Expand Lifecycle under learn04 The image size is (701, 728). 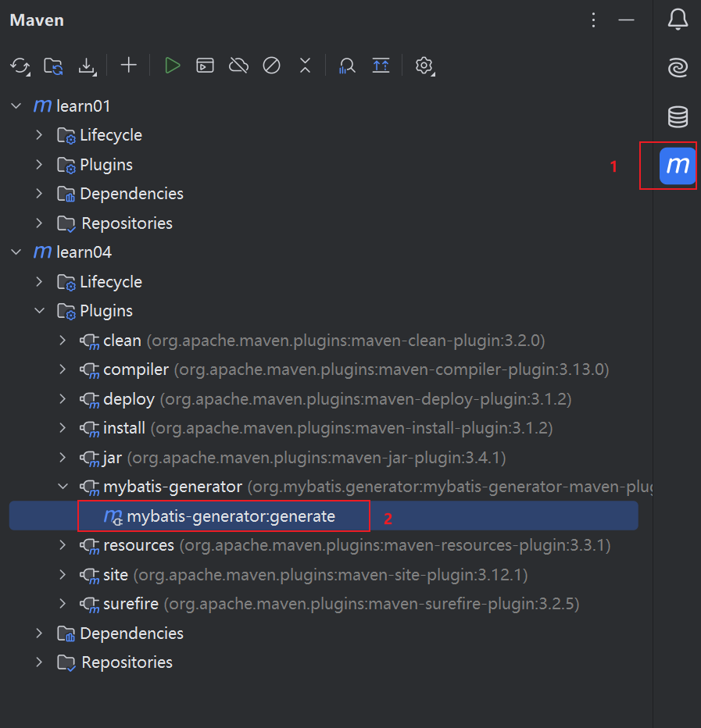point(40,282)
